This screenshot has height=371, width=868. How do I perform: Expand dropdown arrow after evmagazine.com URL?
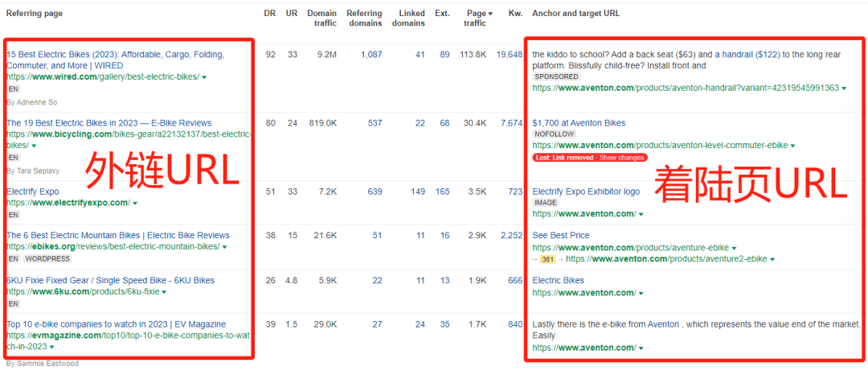coord(51,347)
